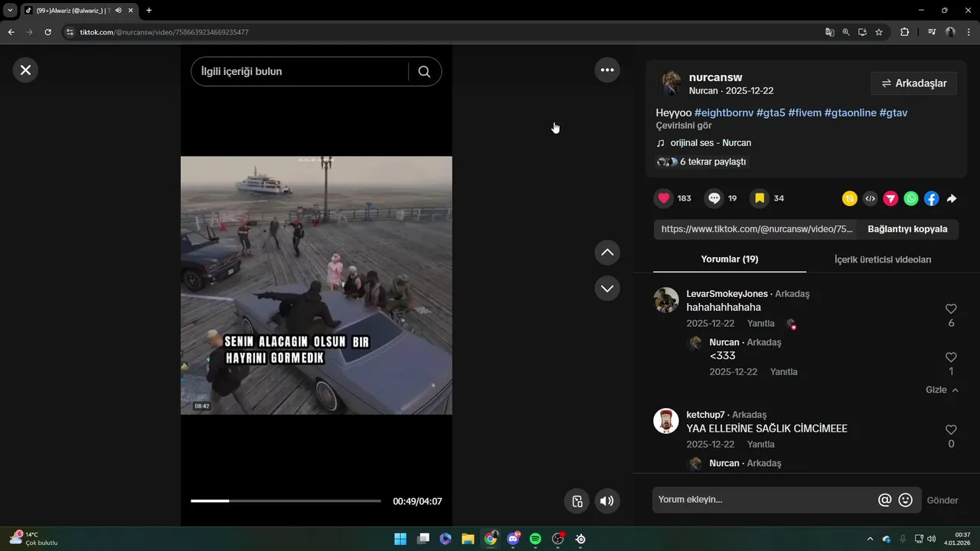
Task: Open the #gtaonline hashtag
Action: 851,112
